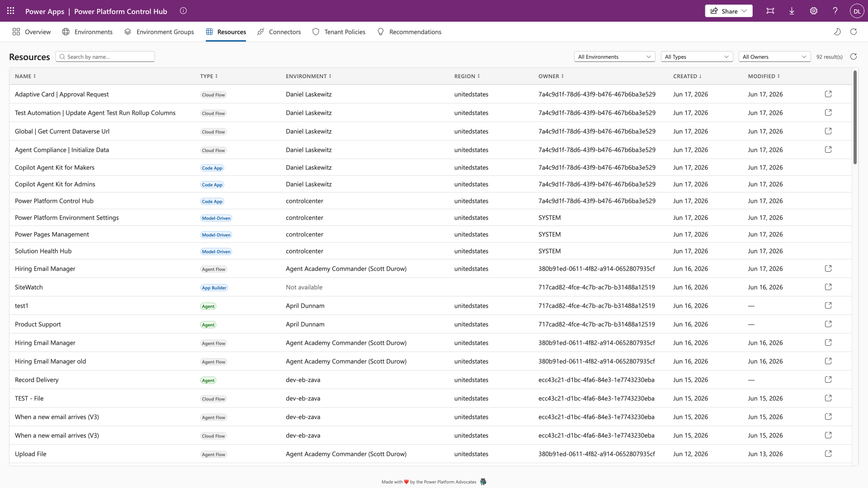The height and width of the screenshot is (488, 868).
Task: Focus the Search by name field
Action: click(x=105, y=56)
